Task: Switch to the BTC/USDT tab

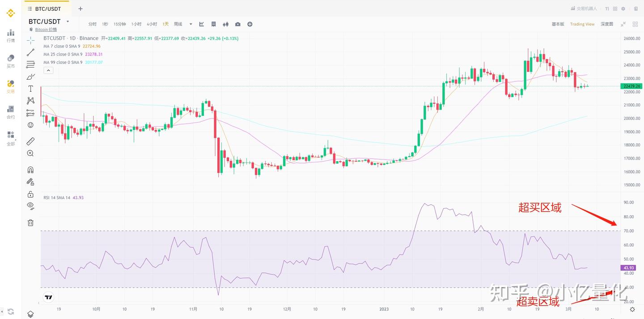Action: (47, 9)
